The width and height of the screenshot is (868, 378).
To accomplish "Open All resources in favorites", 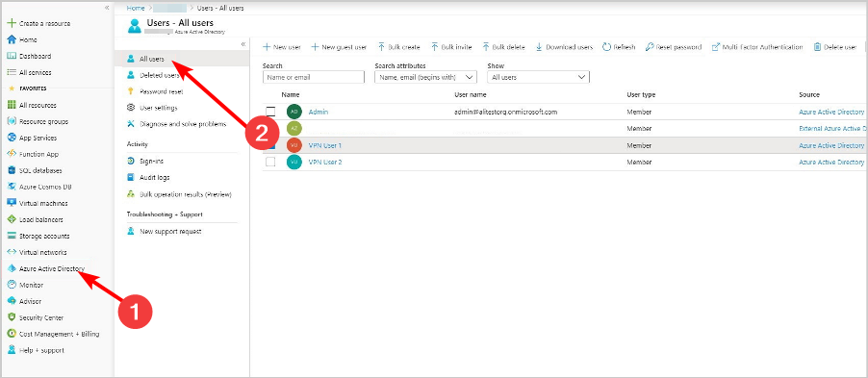I will (x=38, y=105).
